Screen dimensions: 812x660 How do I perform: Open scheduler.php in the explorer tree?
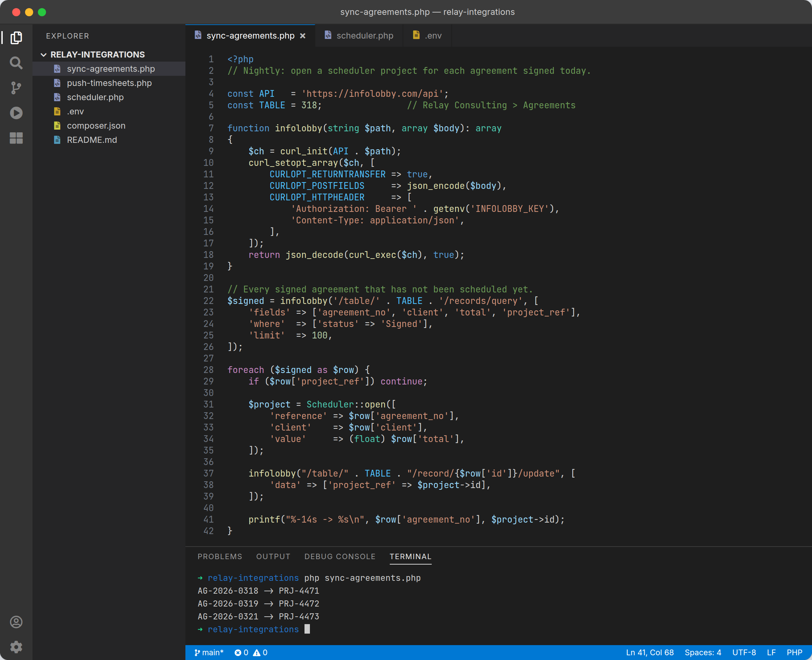(109, 97)
